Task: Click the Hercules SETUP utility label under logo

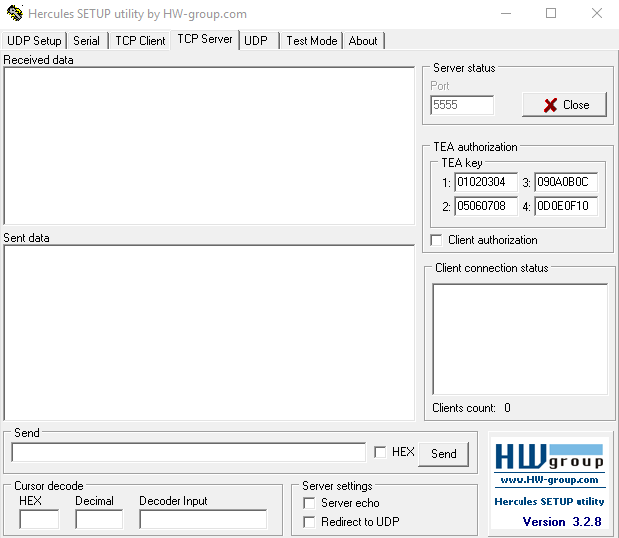Action: 549,501
